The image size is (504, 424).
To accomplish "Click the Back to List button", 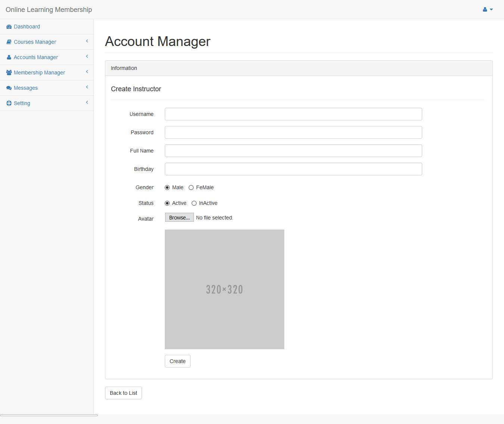I will (123, 393).
